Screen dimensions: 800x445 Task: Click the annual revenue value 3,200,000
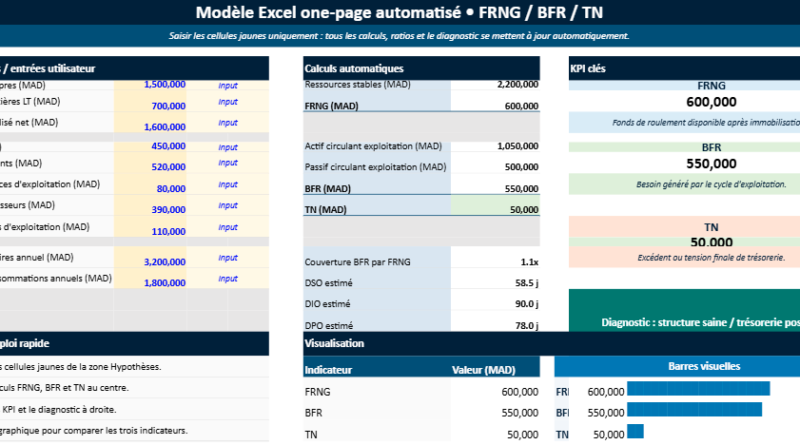pos(150,258)
